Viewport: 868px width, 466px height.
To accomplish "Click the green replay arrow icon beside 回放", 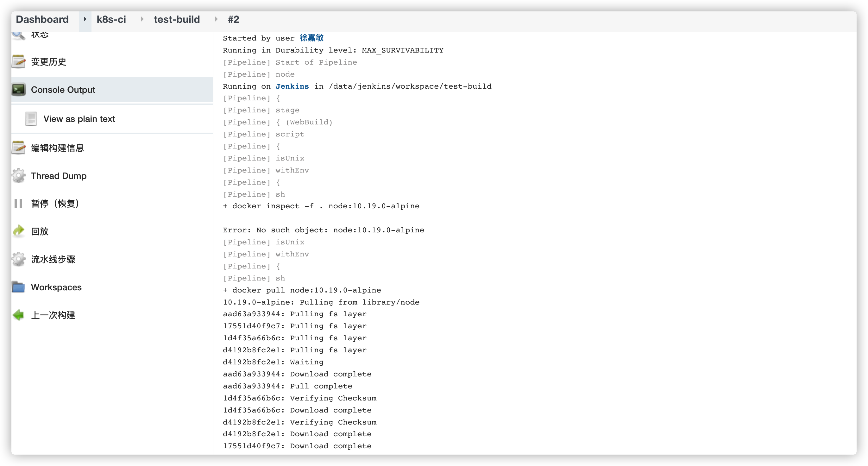I will coord(19,231).
